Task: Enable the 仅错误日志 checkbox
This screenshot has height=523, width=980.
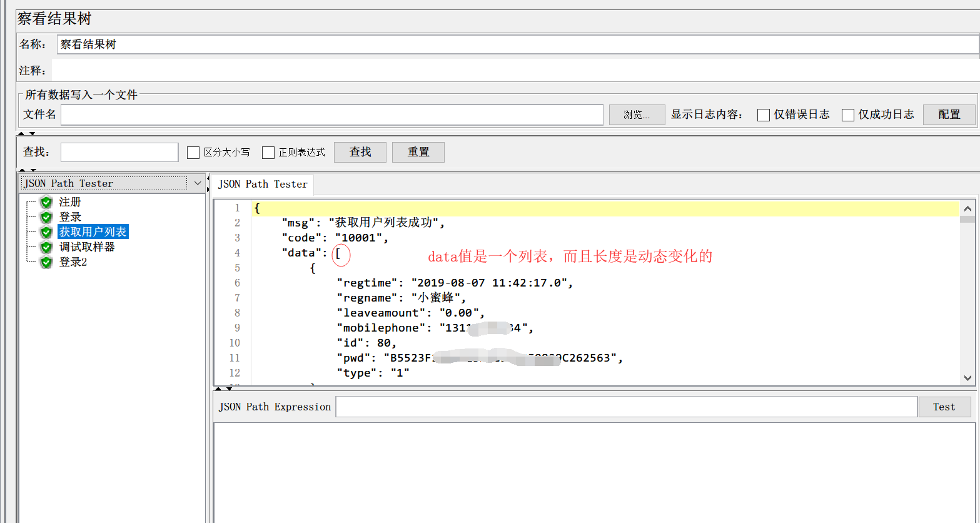Action: click(763, 115)
